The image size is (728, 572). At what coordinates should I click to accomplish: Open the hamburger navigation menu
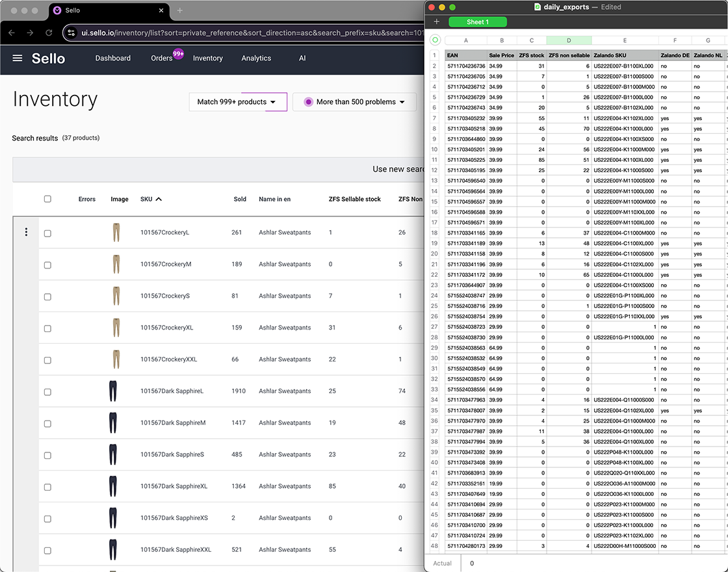[x=17, y=58]
